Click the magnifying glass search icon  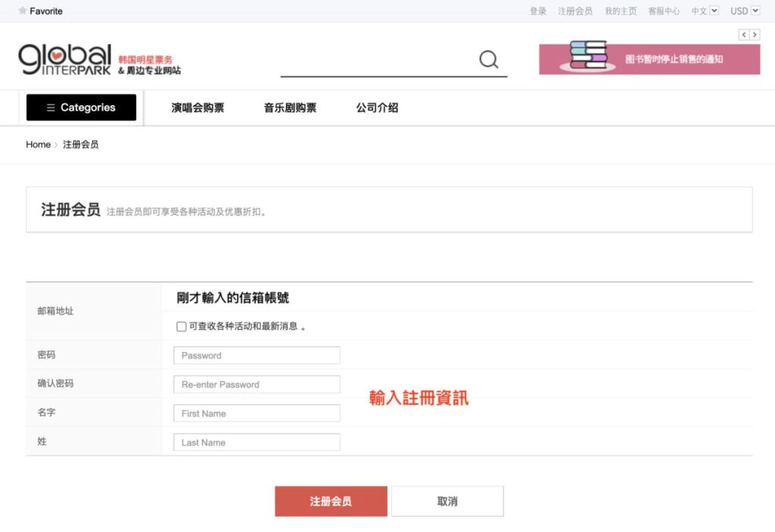click(489, 60)
